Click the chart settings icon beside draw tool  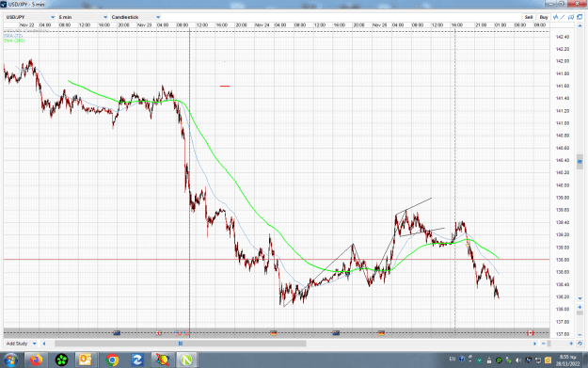coord(571,17)
